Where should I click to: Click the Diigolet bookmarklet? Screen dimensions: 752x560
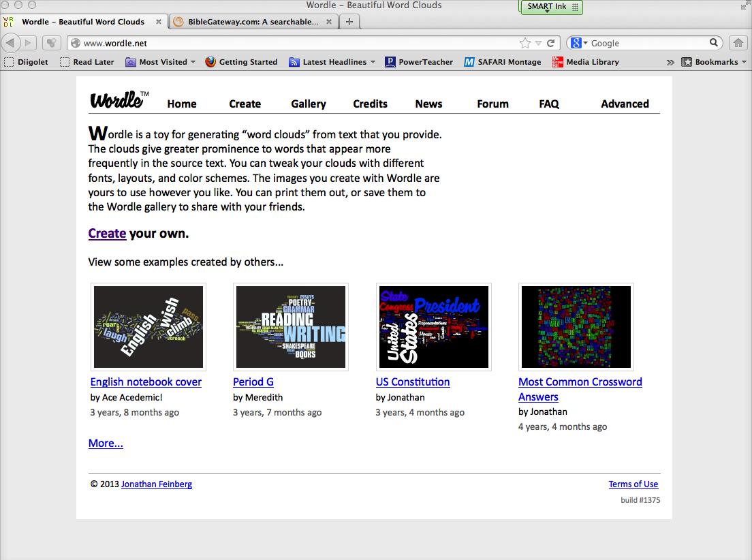click(x=27, y=62)
